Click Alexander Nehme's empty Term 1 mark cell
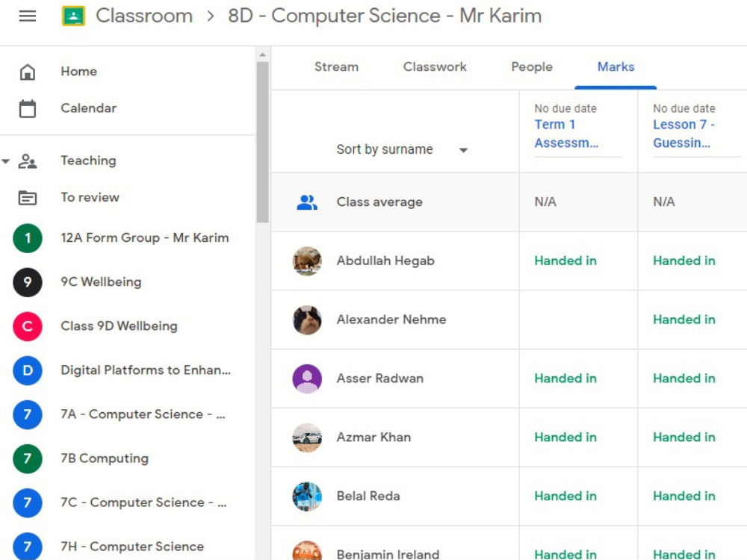 (578, 320)
